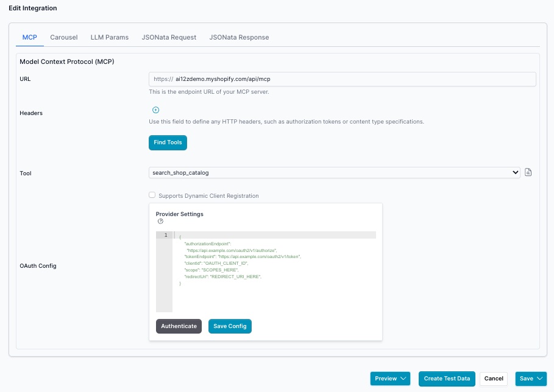554x392 pixels.
Task: Click the Find Tools button
Action: (x=168, y=142)
